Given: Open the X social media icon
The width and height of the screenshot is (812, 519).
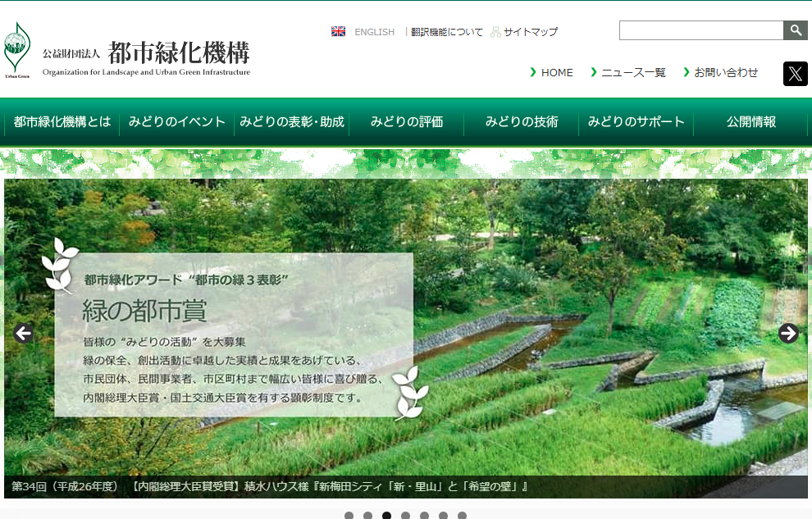Looking at the screenshot, I should [x=795, y=74].
